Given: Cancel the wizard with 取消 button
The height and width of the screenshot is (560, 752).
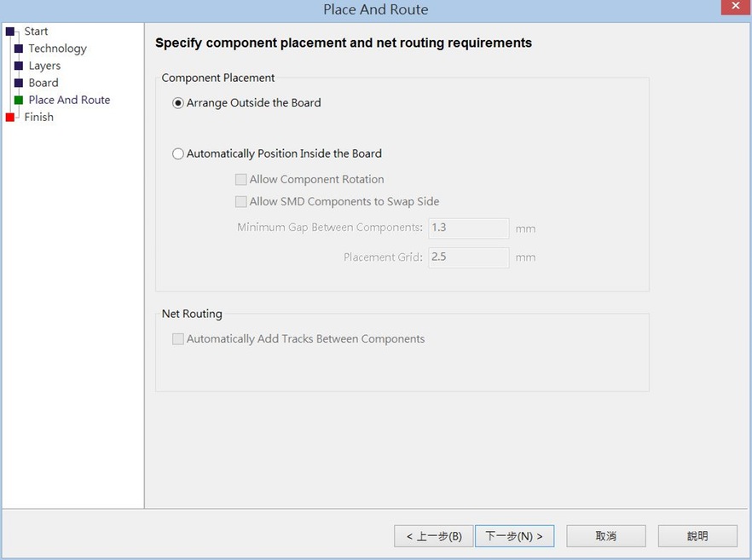Looking at the screenshot, I should (606, 536).
